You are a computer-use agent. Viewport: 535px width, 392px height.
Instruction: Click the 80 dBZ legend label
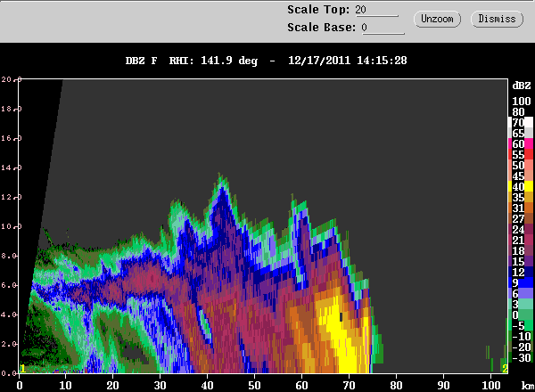click(518, 111)
